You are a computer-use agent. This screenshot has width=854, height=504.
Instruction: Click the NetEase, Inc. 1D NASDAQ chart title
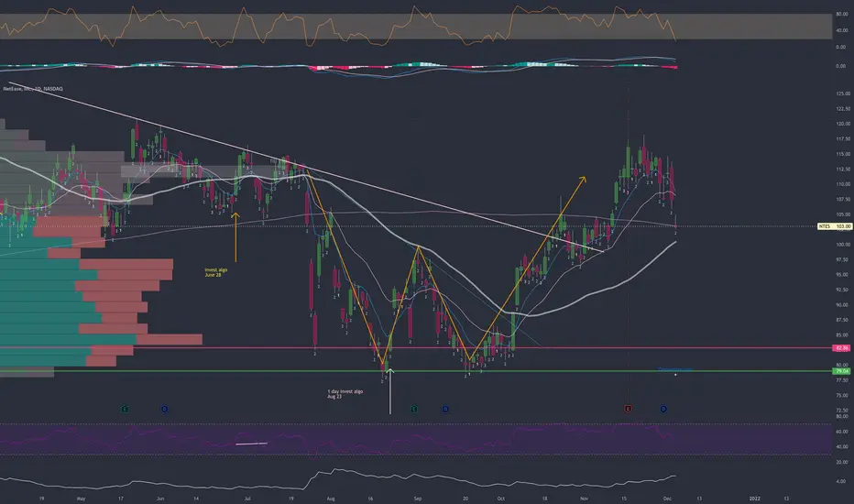pyautogui.click(x=33, y=88)
